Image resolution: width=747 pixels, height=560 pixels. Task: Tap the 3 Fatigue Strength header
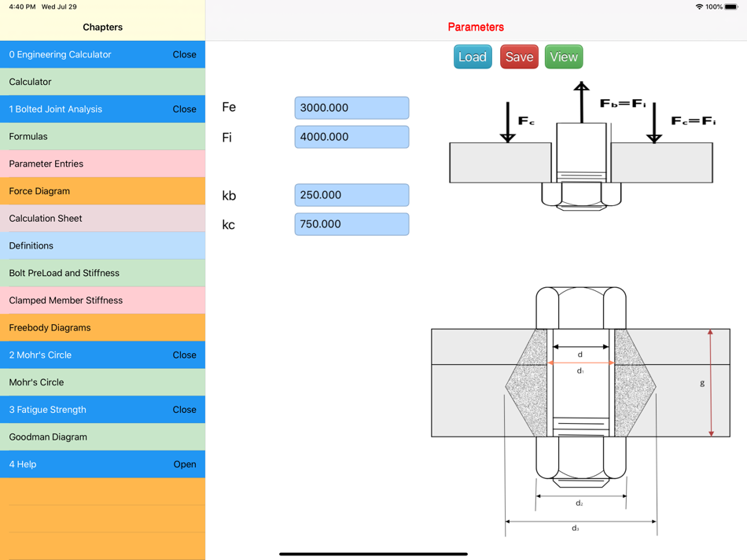(x=102, y=410)
